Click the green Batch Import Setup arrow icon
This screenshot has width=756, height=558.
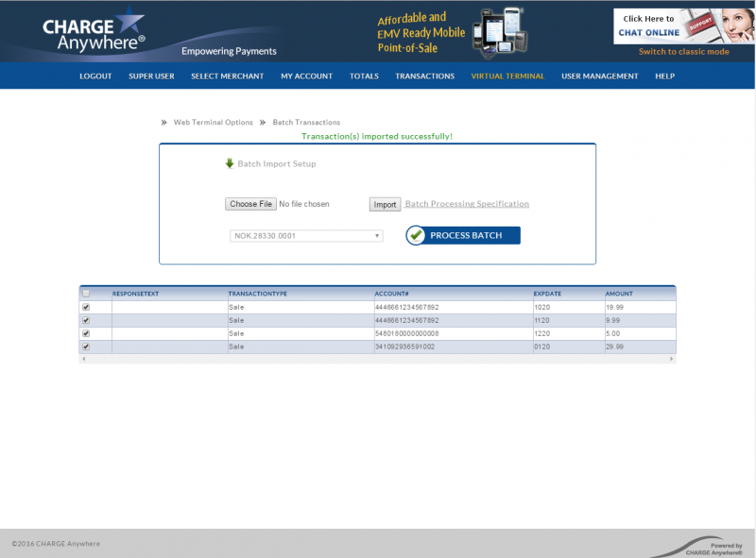pos(230,162)
